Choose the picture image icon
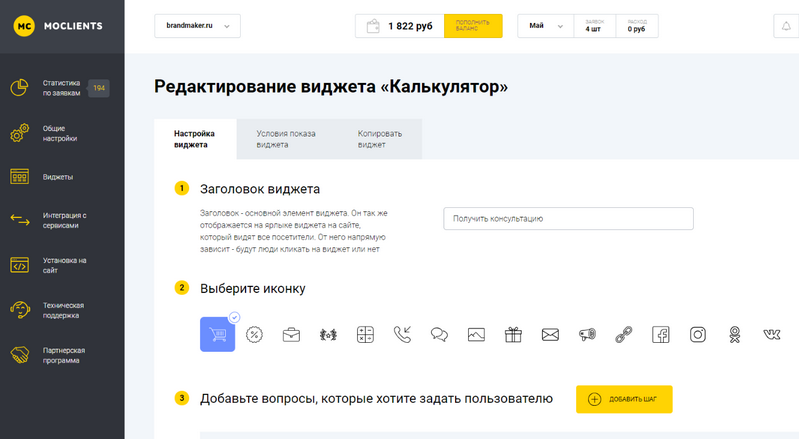Viewport: 799px width, 439px height. (476, 335)
